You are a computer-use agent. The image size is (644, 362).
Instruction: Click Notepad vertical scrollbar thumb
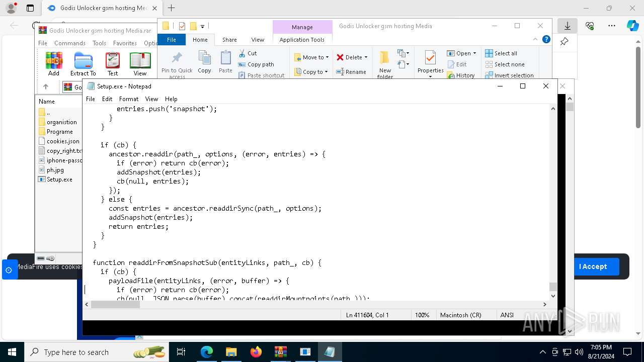coord(553,287)
